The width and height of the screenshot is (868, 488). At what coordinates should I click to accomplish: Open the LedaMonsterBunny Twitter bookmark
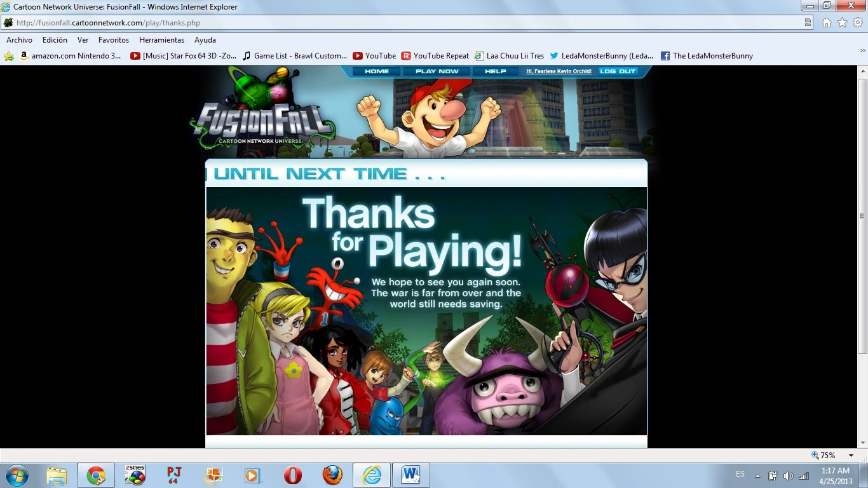click(601, 56)
